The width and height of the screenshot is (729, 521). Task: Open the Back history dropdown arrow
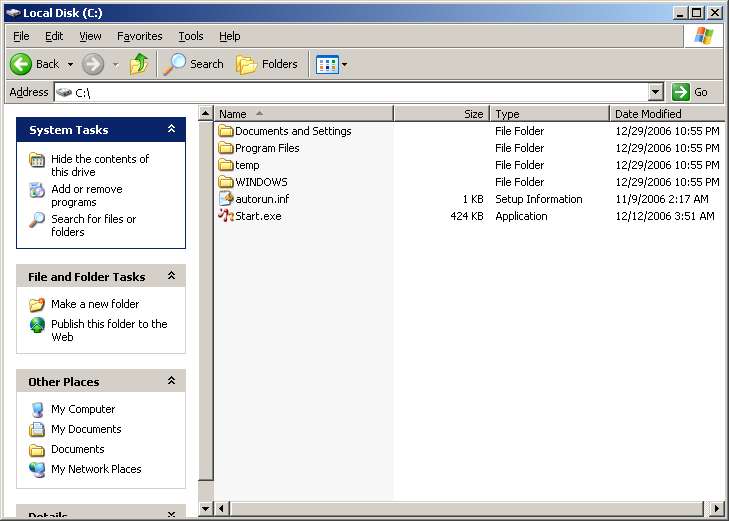point(70,65)
